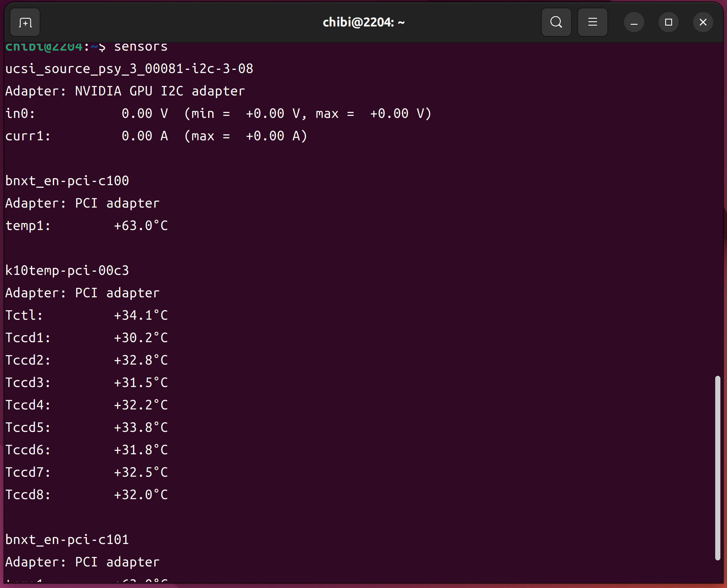This screenshot has width=727, height=588.
Task: Click the chibi@2204 window title
Action: (363, 22)
